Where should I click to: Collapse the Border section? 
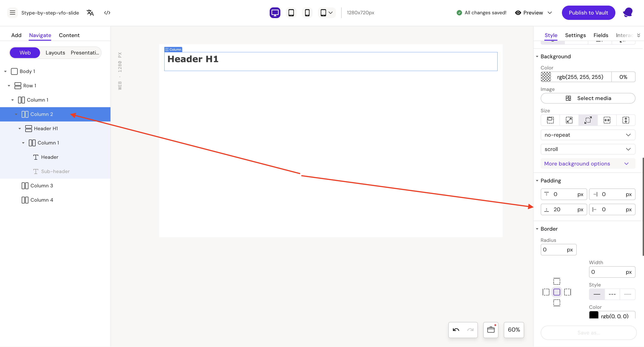click(537, 229)
